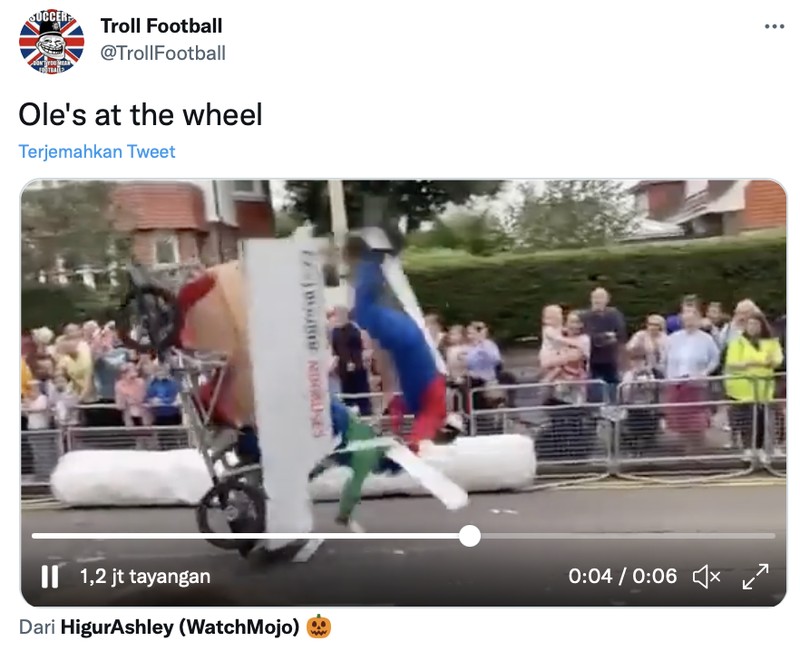Open the HigurAshley (WatchMojo) source link

(180, 628)
